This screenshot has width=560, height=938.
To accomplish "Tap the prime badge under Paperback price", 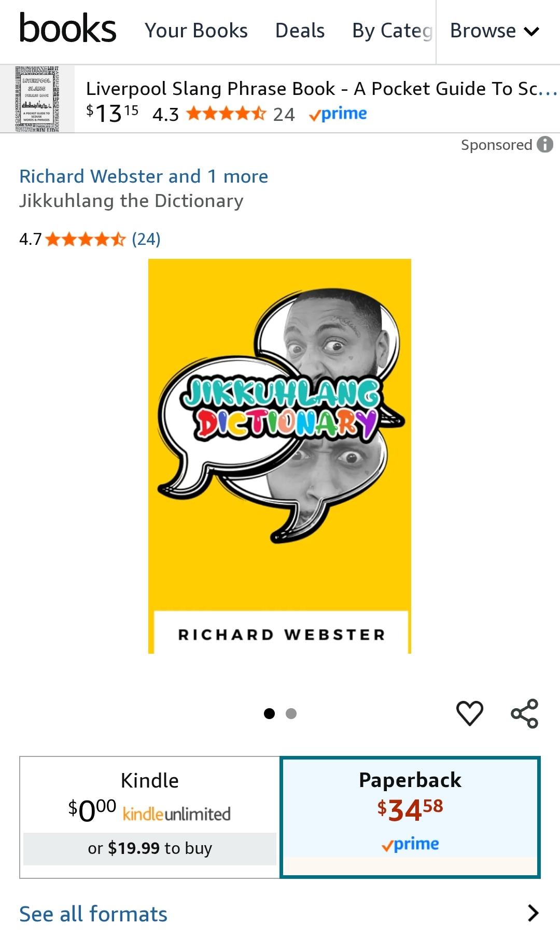I will tap(410, 844).
